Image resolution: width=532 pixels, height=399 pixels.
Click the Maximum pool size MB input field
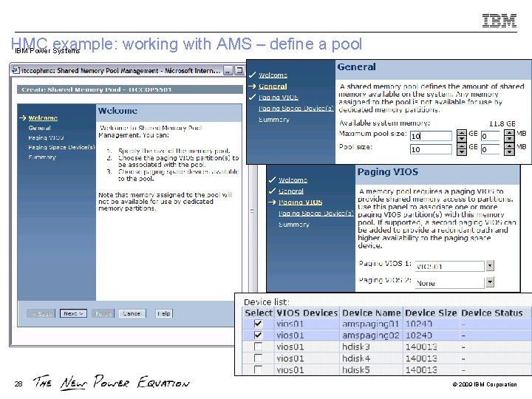[x=491, y=136]
